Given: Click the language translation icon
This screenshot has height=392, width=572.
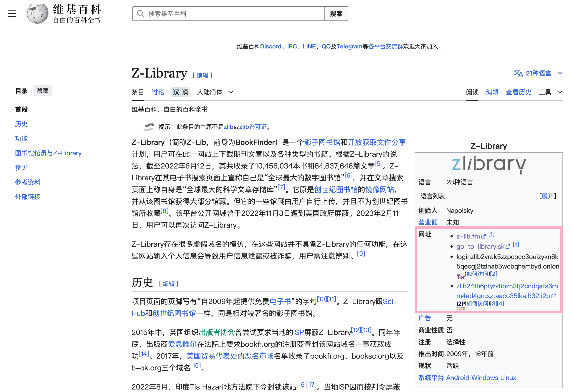Looking at the screenshot, I should tap(518, 73).
